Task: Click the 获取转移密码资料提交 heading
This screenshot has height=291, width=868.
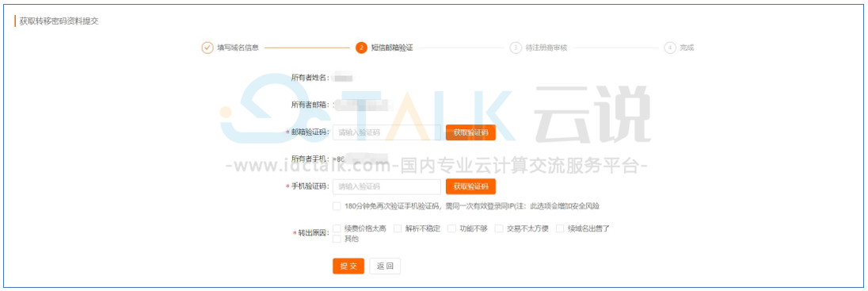Action: [59, 21]
